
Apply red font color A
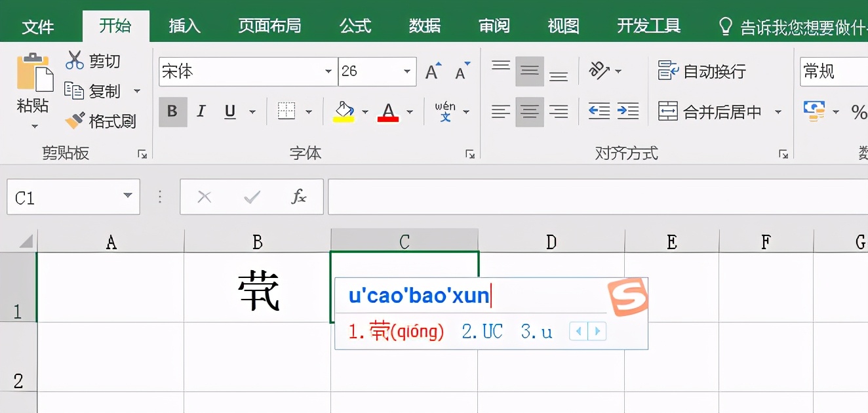coord(388,111)
